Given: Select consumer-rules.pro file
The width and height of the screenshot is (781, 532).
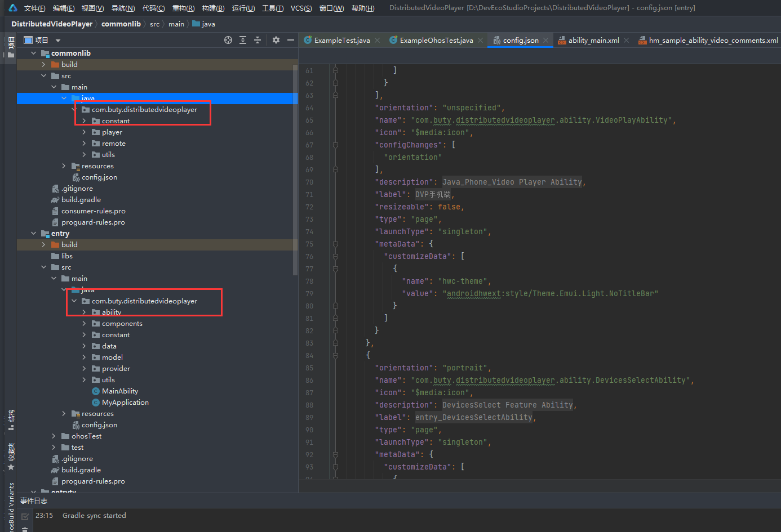Looking at the screenshot, I should point(93,211).
